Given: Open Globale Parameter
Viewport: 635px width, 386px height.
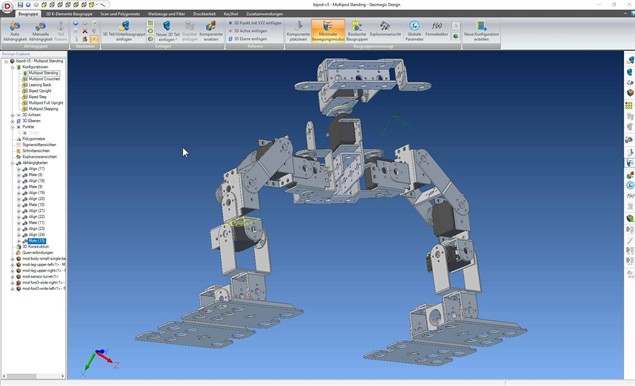Looking at the screenshot, I should [414, 31].
